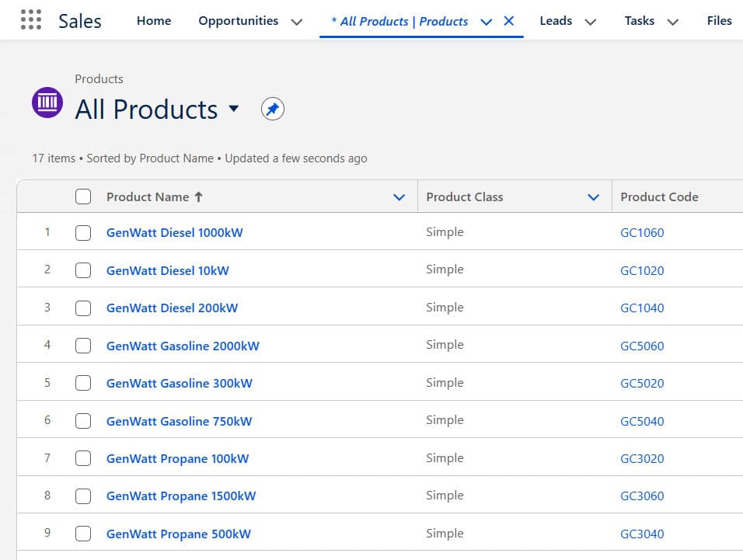Open Product Name column header actions
The width and height of the screenshot is (743, 560).
[400, 197]
